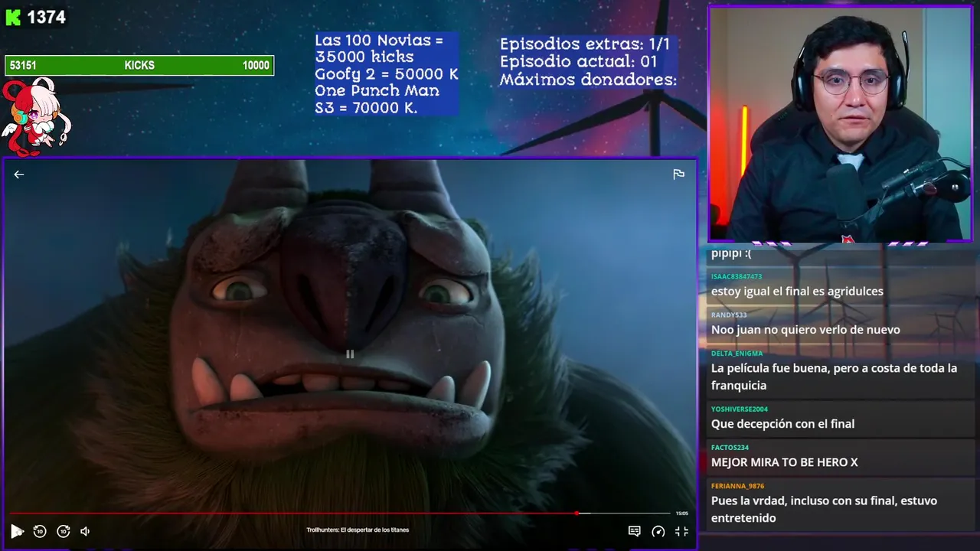The width and height of the screenshot is (980, 551).
Task: Click the message starting 'La película fue buena'
Action: 834,377
